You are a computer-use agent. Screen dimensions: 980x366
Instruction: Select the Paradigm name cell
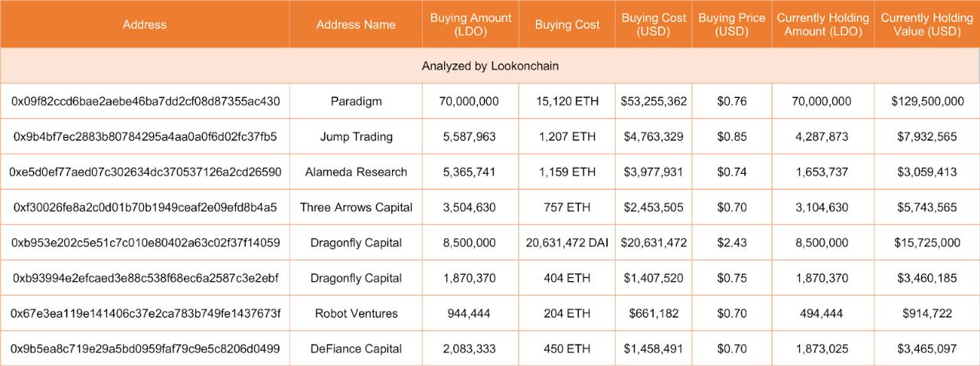point(356,101)
